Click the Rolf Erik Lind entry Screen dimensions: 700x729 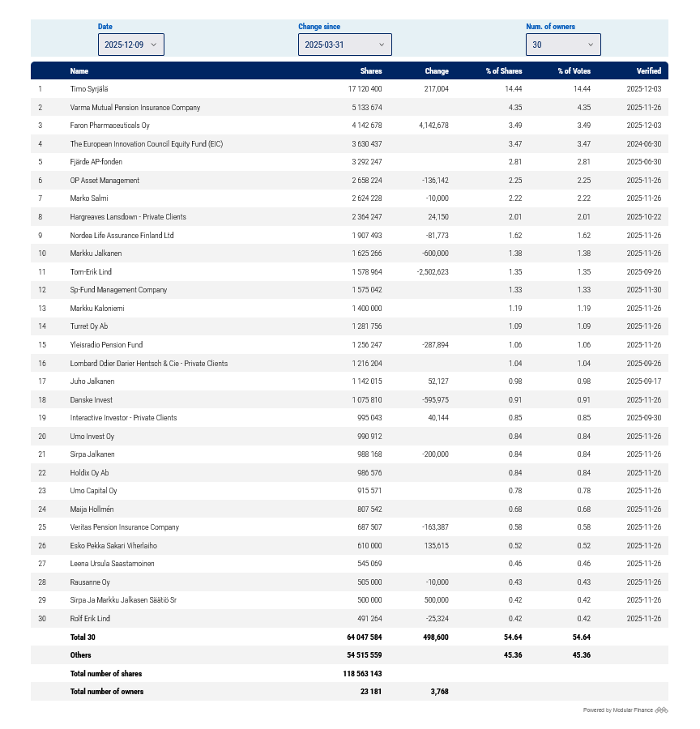(90, 619)
